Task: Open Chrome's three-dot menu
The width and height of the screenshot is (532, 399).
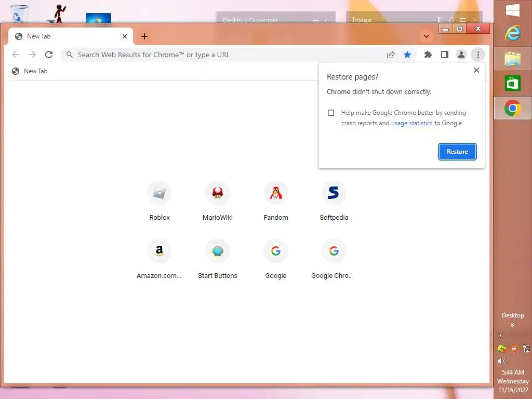Action: (478, 55)
